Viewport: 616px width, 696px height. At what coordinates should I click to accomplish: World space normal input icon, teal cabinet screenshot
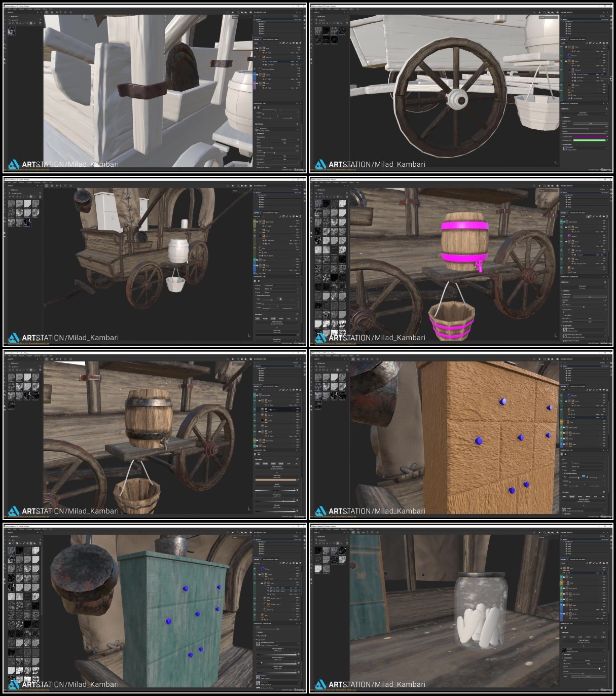(258, 644)
